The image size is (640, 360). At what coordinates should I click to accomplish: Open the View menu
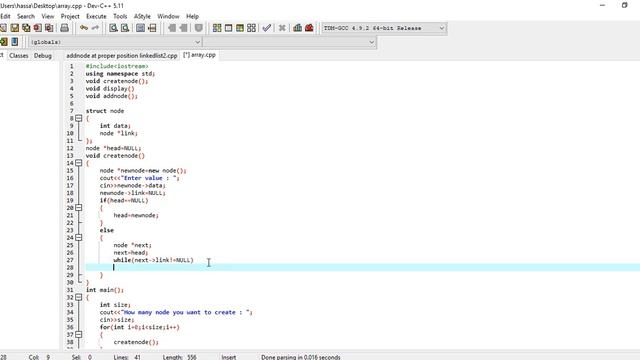48,16
